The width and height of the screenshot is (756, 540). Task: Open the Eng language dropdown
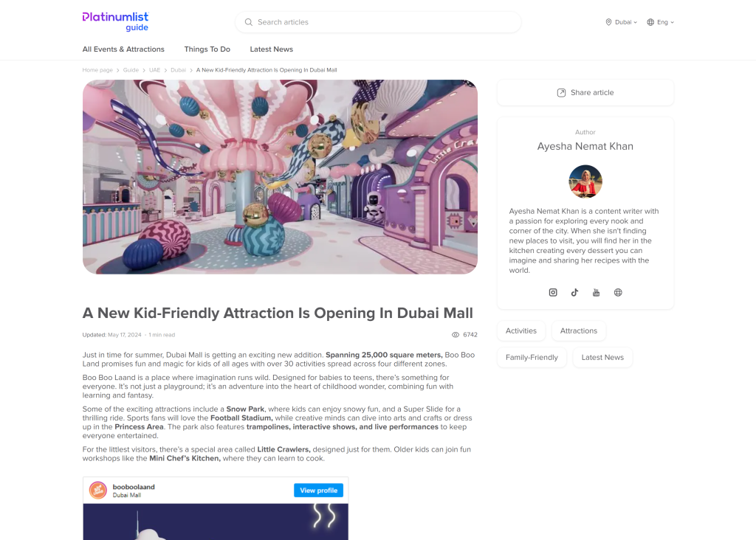pos(661,22)
